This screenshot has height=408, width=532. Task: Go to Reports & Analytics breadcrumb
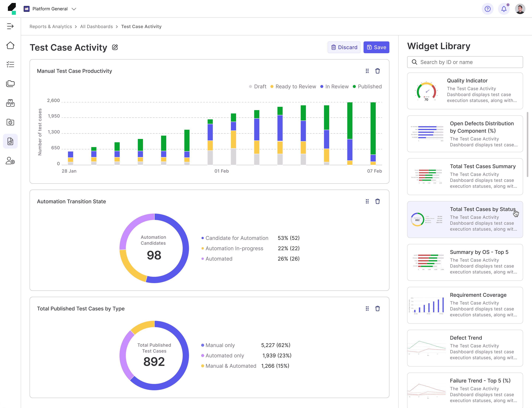[x=51, y=26]
